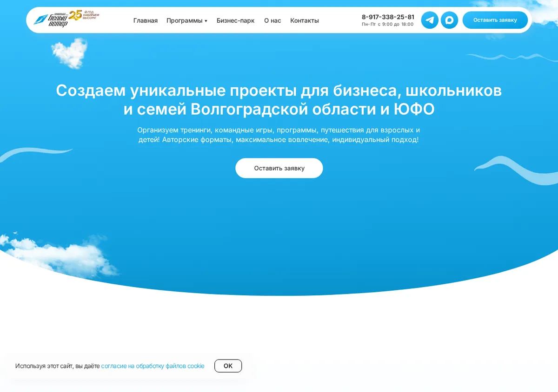This screenshot has height=392, width=558.
Task: Click the main hero headline text
Action: (x=279, y=100)
